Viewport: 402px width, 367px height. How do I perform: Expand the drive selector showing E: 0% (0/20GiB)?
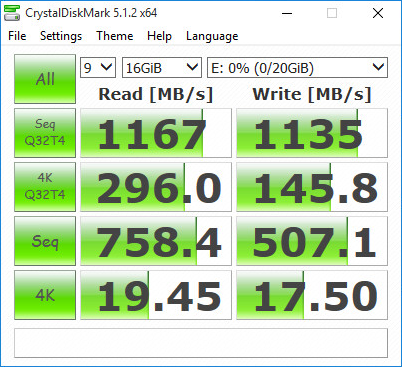[297, 68]
